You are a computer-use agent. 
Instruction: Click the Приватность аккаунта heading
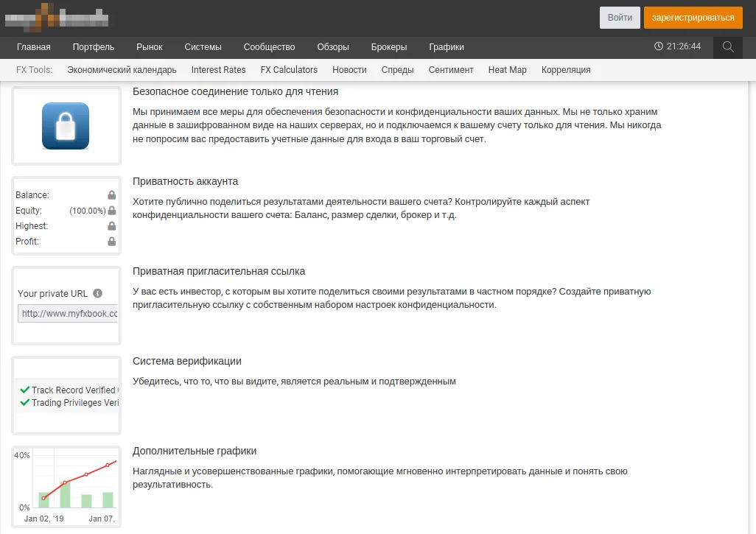click(185, 181)
